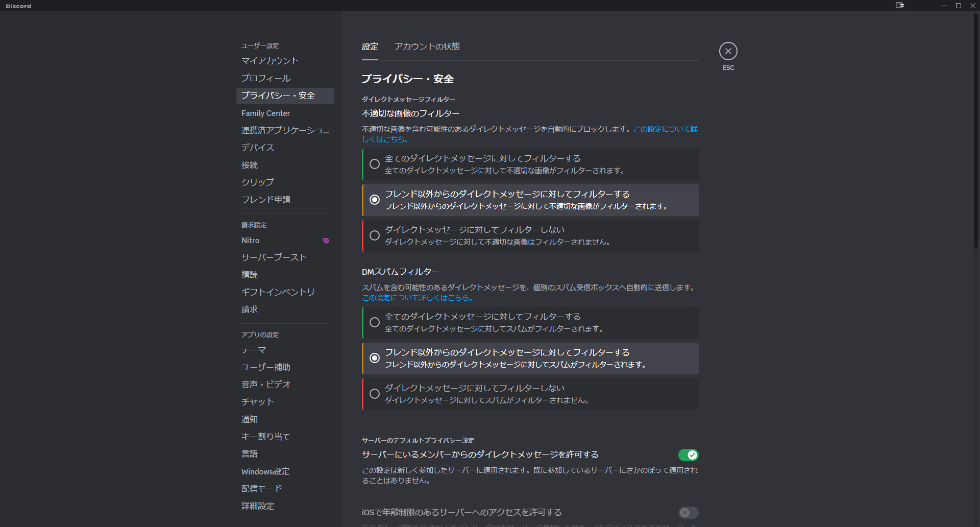Open 通知 notification settings
Image resolution: width=980 pixels, height=527 pixels.
(x=250, y=419)
